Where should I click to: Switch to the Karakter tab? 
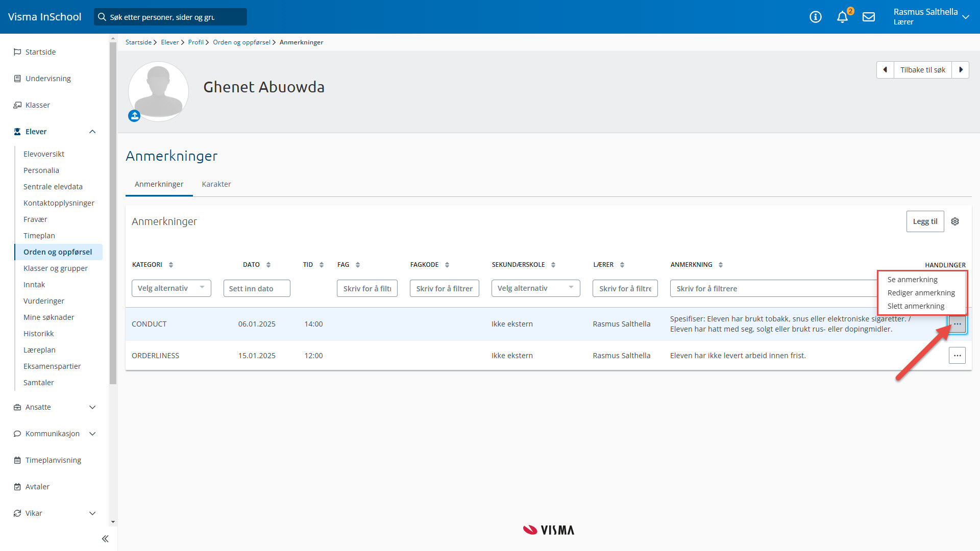(x=216, y=184)
